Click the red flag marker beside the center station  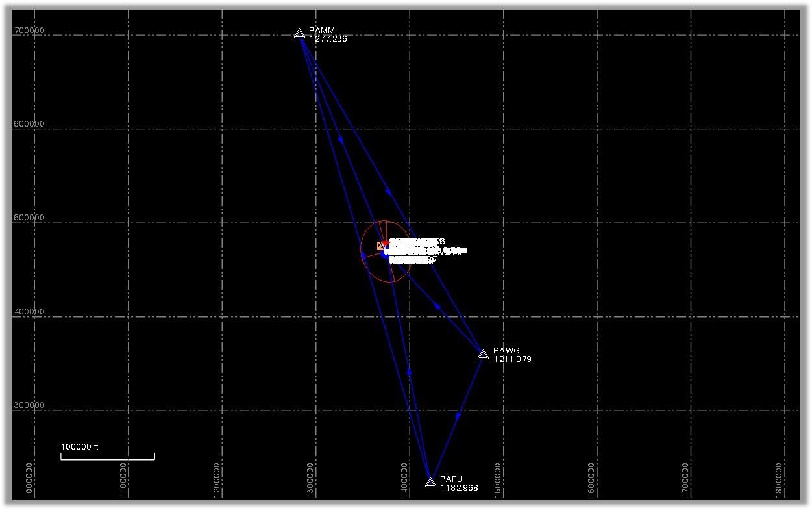pos(386,244)
